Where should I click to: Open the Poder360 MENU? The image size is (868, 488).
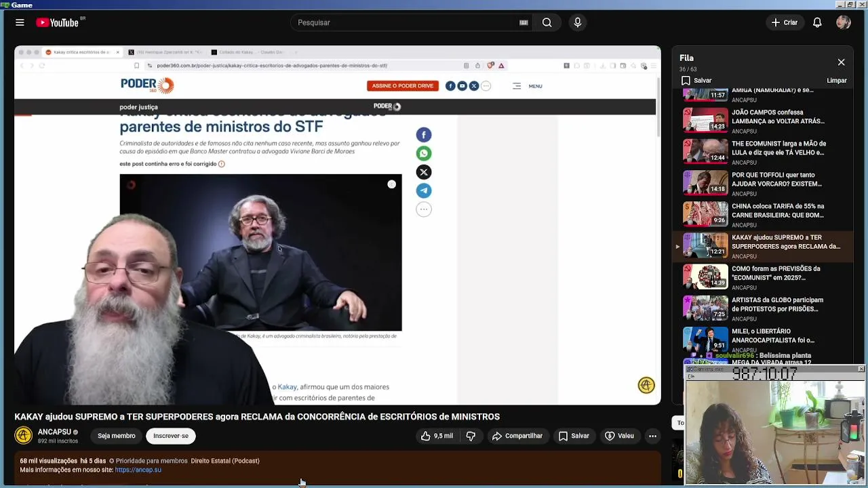click(528, 86)
